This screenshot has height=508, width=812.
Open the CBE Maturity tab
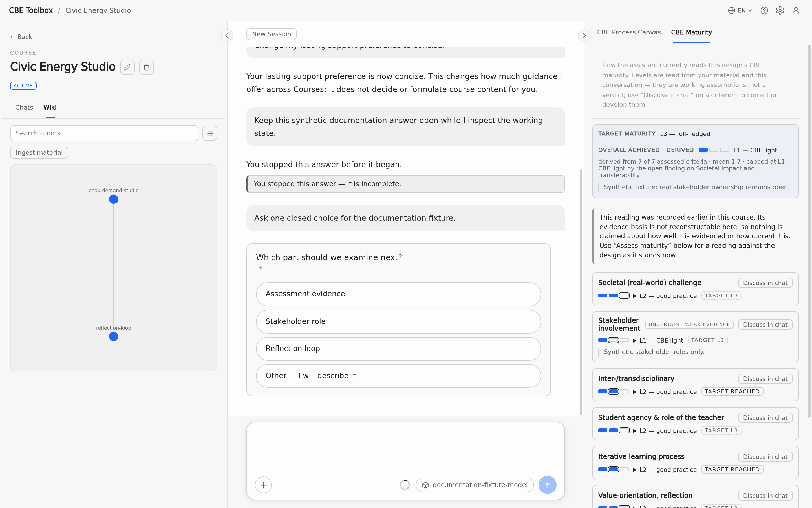691,32
